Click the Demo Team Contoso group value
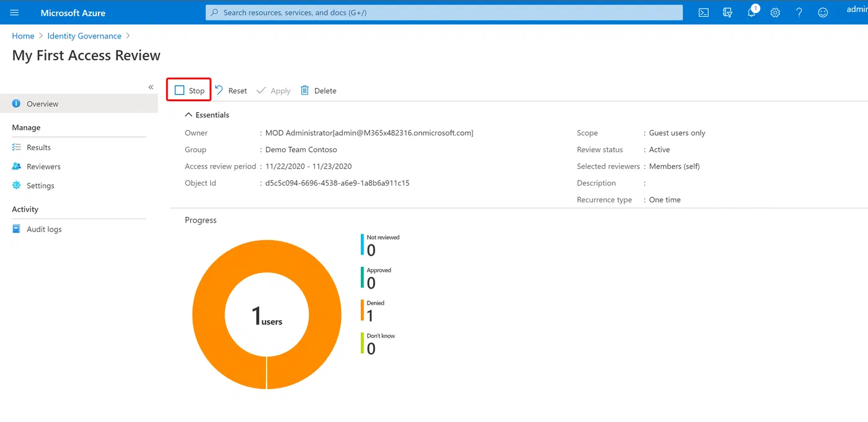The width and height of the screenshot is (868, 422). click(301, 150)
